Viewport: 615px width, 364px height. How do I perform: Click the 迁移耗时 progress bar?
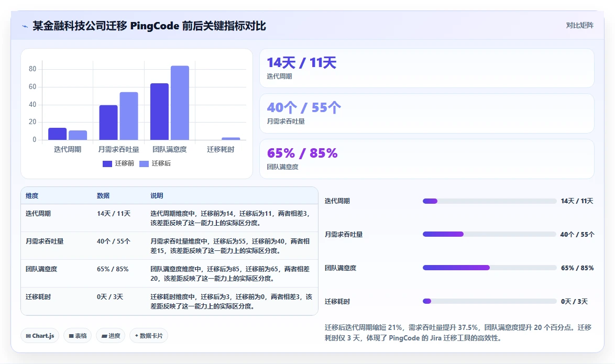489,302
